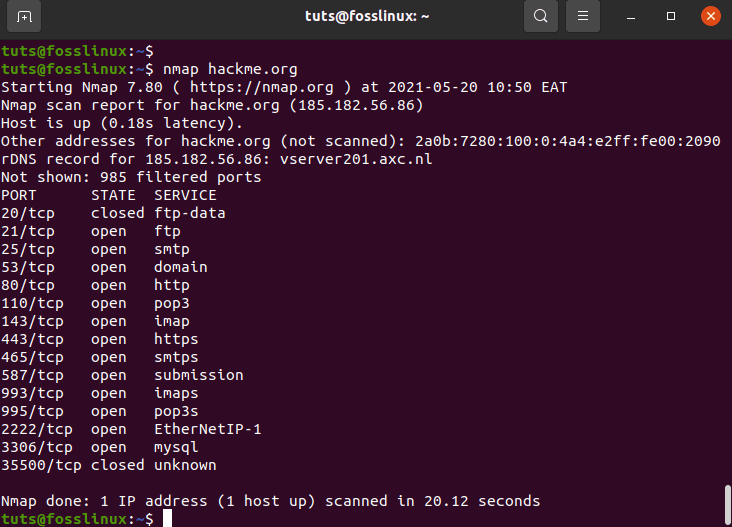Click the https service name

[x=176, y=339]
